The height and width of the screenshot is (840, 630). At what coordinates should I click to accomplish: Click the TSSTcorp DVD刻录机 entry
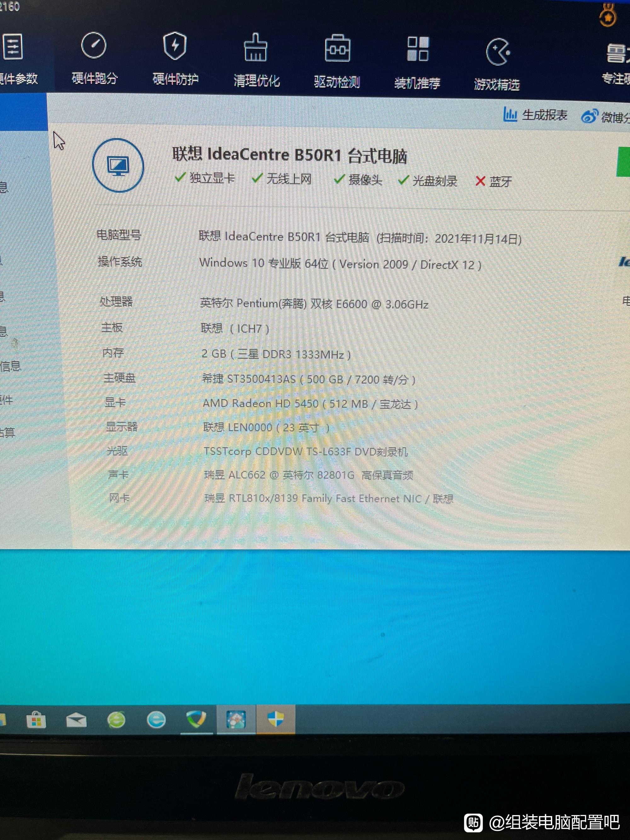[x=306, y=452]
